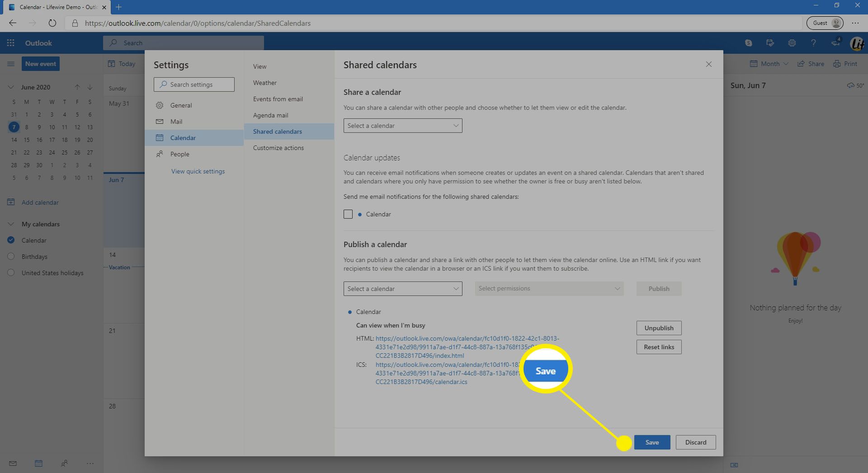
Task: Switch to the Calendar module icon
Action: point(38,464)
